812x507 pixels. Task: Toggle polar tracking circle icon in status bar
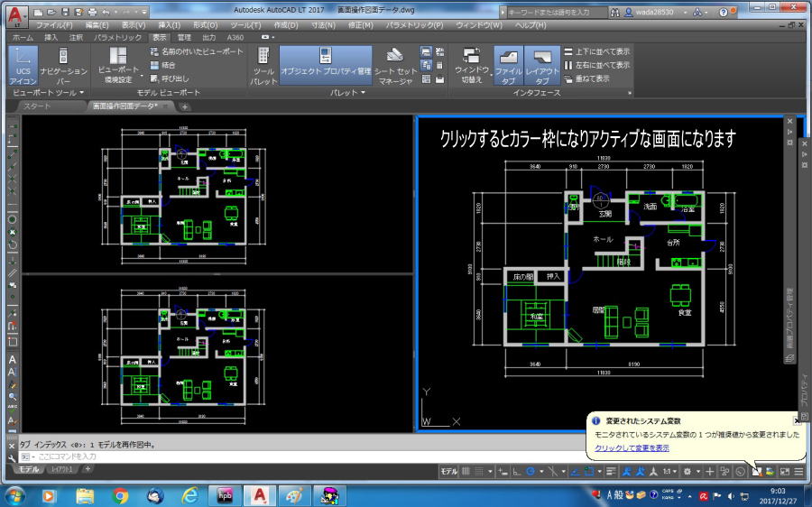(x=531, y=472)
